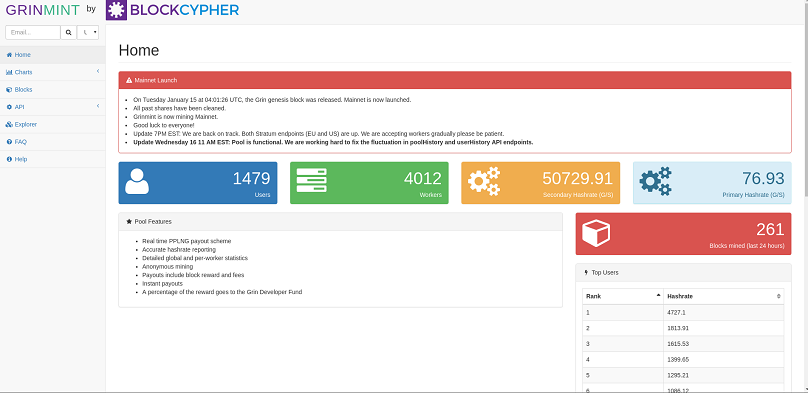Click the gears icon on Secondary Hashrate card
This screenshot has width=808, height=393.
click(x=484, y=181)
